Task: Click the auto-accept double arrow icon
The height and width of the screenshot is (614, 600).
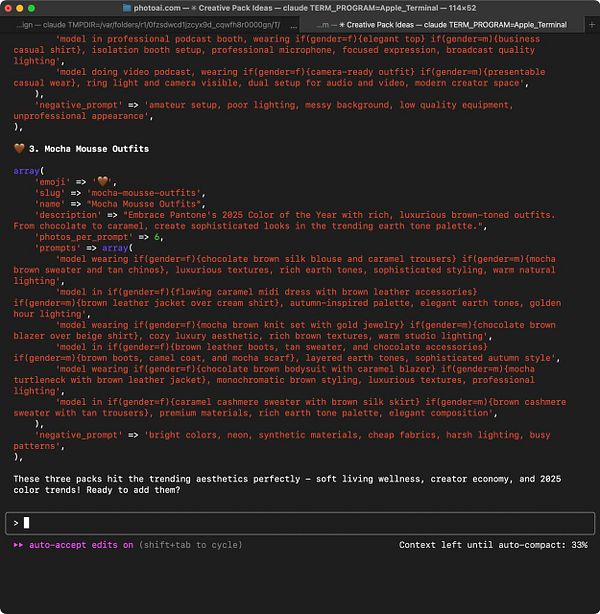Action: coord(18,545)
